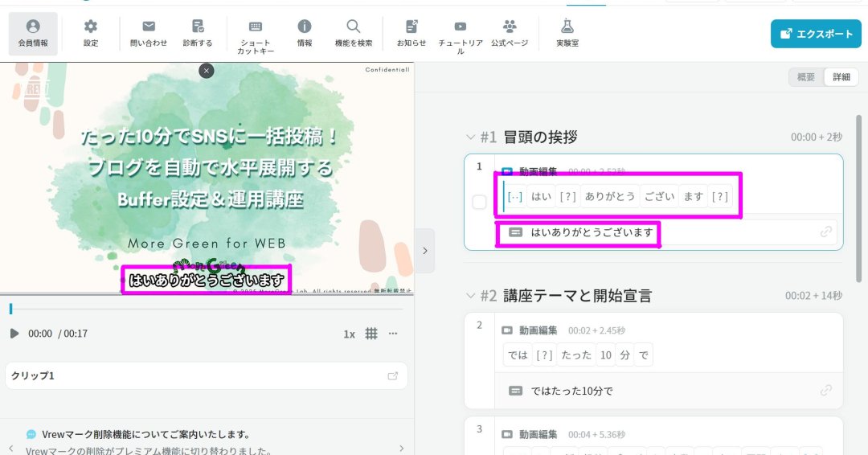Close the video preview with the X button
Image resolution: width=868 pixels, height=455 pixels.
click(207, 71)
